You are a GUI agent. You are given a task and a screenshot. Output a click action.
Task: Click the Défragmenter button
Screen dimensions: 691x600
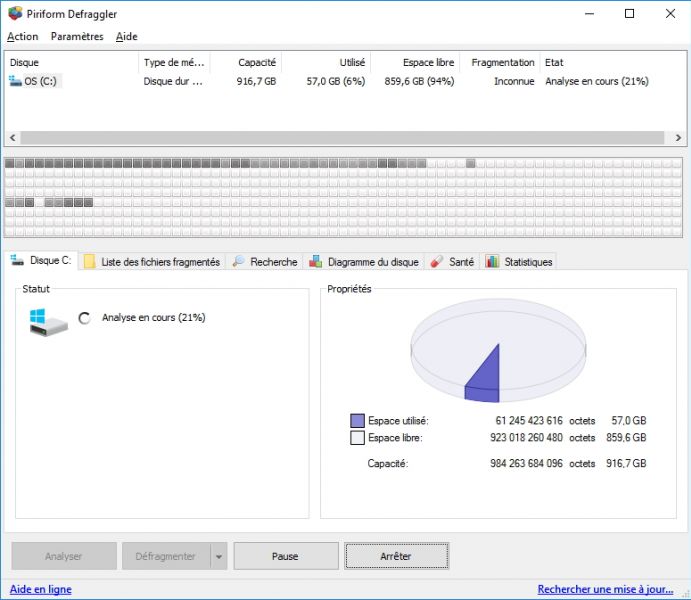[x=166, y=556]
